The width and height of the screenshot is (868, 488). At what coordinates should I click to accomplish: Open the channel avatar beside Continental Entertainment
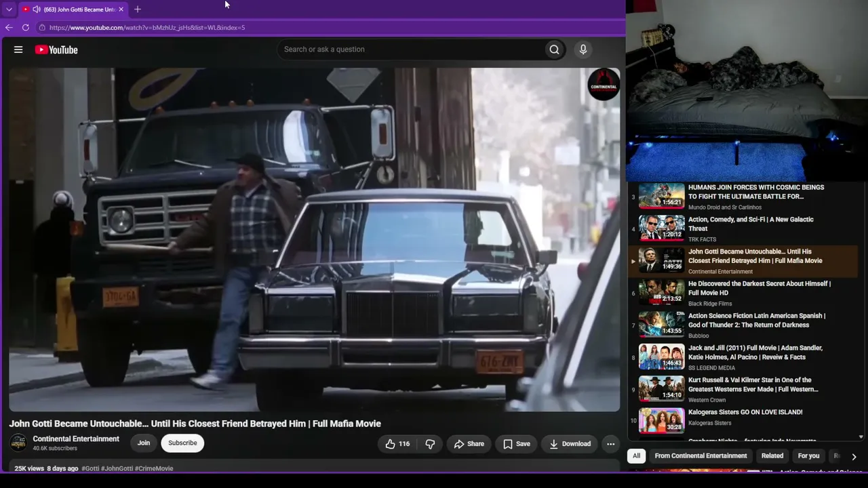[x=18, y=443]
